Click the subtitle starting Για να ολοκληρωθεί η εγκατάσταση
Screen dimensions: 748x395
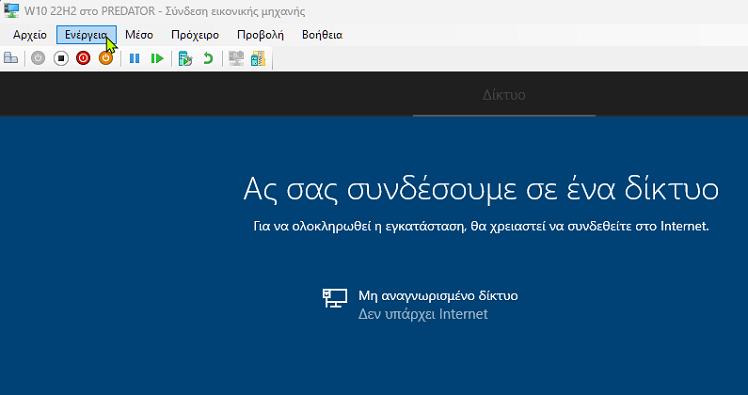pyautogui.click(x=481, y=226)
